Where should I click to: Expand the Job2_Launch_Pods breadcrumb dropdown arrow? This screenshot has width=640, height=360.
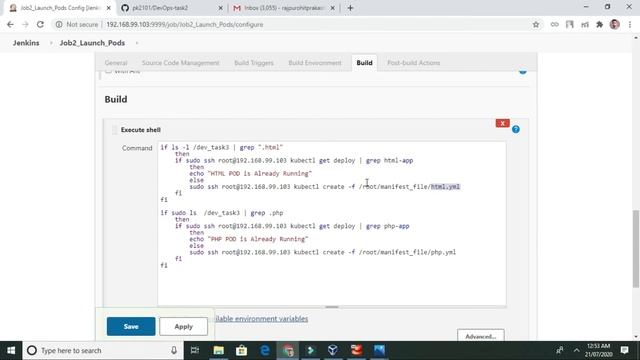coord(137,43)
